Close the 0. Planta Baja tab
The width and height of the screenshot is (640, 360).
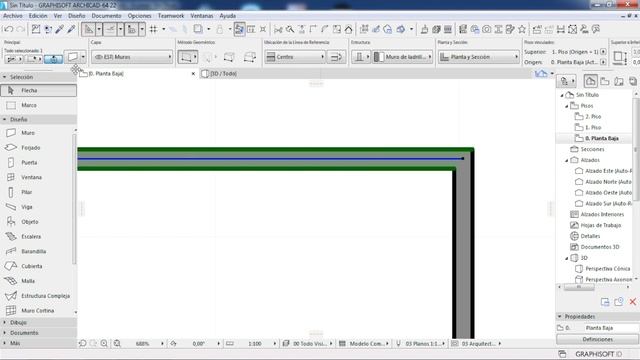click(193, 73)
